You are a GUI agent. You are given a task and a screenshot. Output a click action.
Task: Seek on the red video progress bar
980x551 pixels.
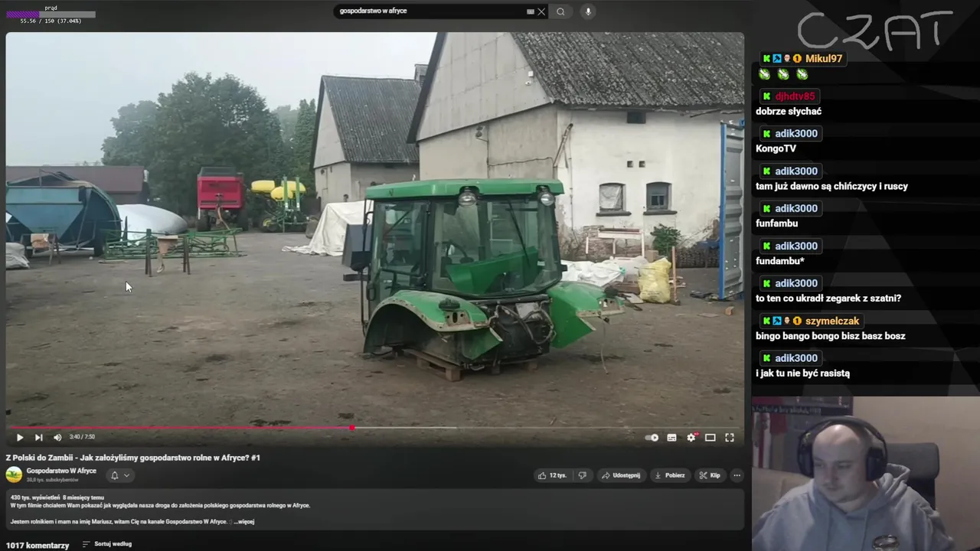374,428
